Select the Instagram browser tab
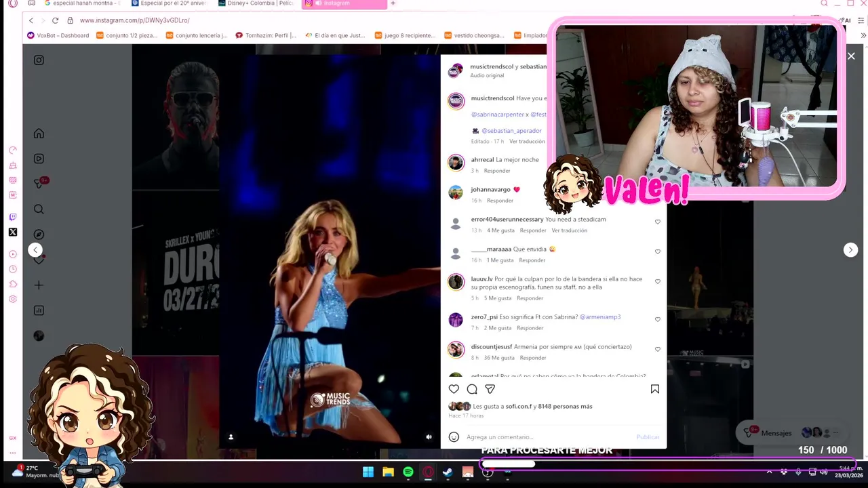The image size is (868, 488). [344, 3]
